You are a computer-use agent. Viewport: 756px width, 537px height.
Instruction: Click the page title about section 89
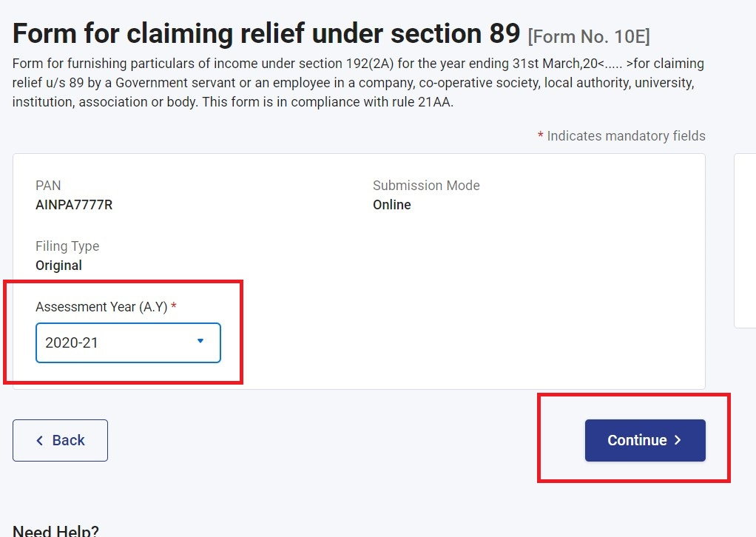(x=267, y=34)
